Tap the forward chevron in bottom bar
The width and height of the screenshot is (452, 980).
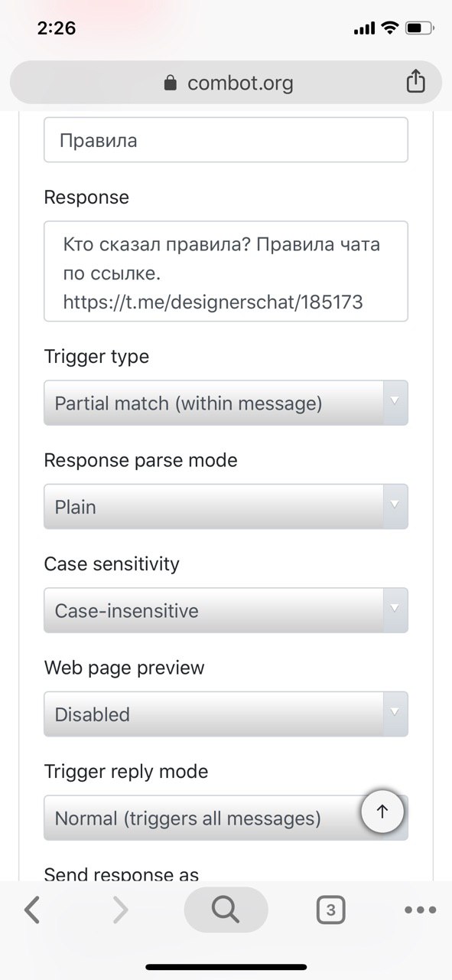point(120,910)
